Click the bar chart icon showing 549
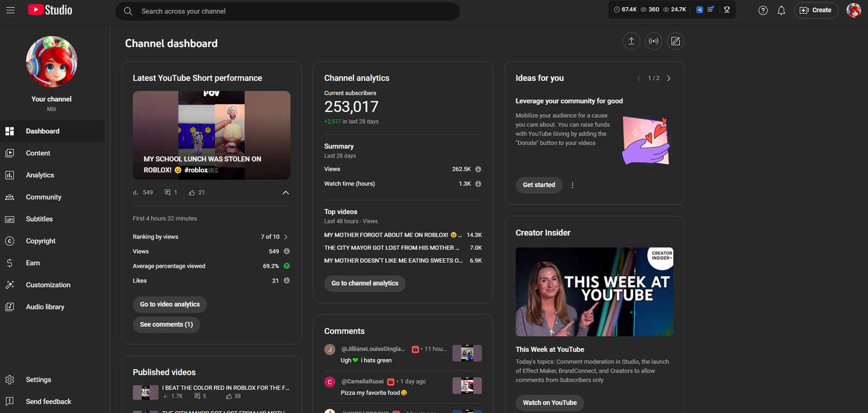868x413 pixels. click(x=136, y=192)
